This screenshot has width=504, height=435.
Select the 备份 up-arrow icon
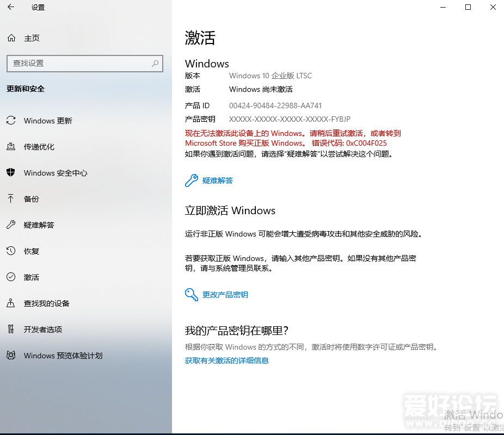(11, 199)
